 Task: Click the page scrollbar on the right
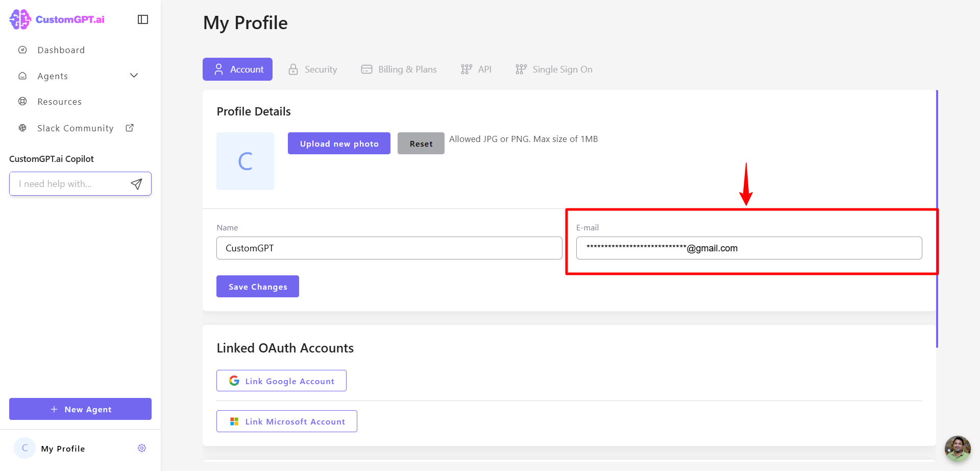937,219
